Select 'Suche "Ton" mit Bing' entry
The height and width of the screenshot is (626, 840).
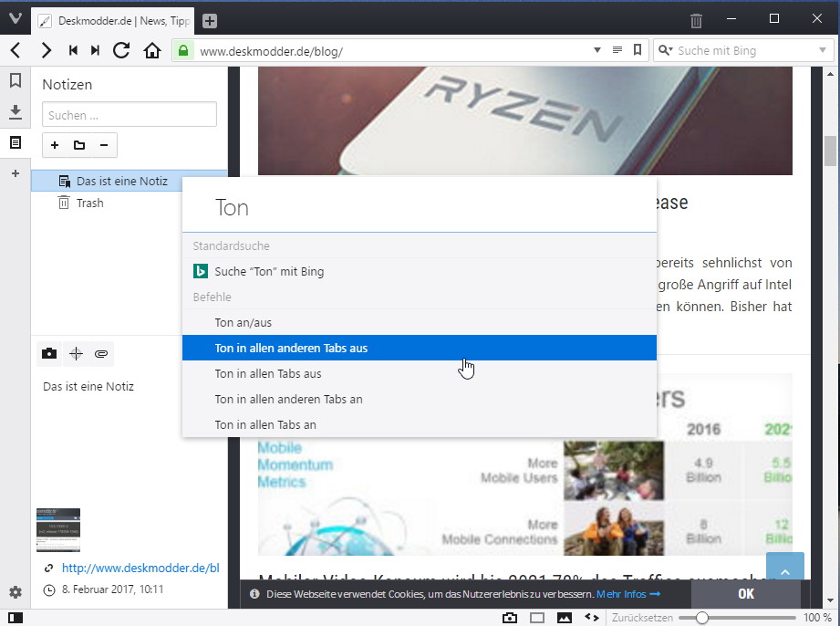420,271
